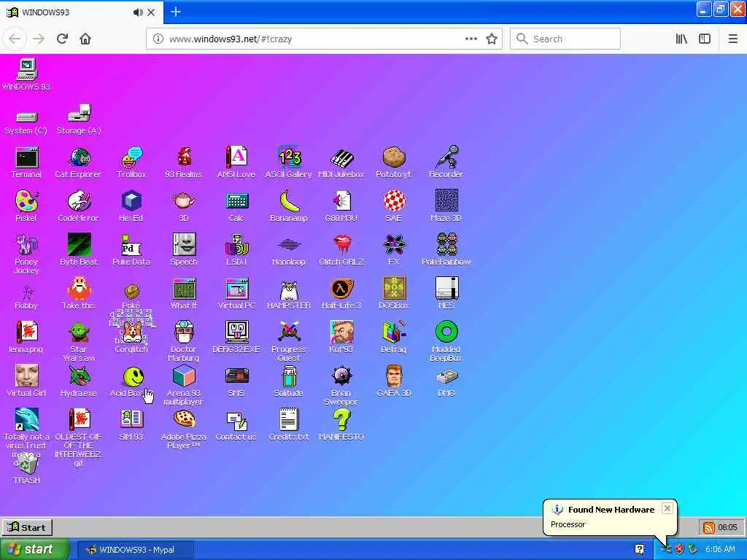Dismiss the Found New Hardware balloon
The width and height of the screenshot is (747, 560).
click(x=667, y=508)
